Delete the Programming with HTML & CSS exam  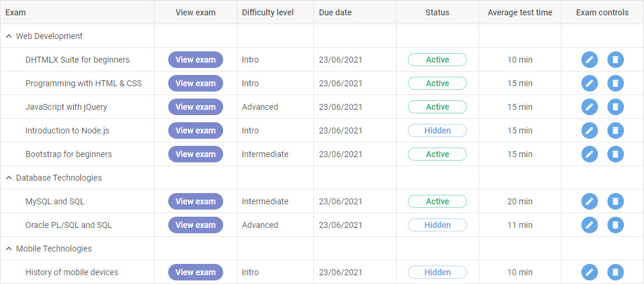click(x=615, y=83)
